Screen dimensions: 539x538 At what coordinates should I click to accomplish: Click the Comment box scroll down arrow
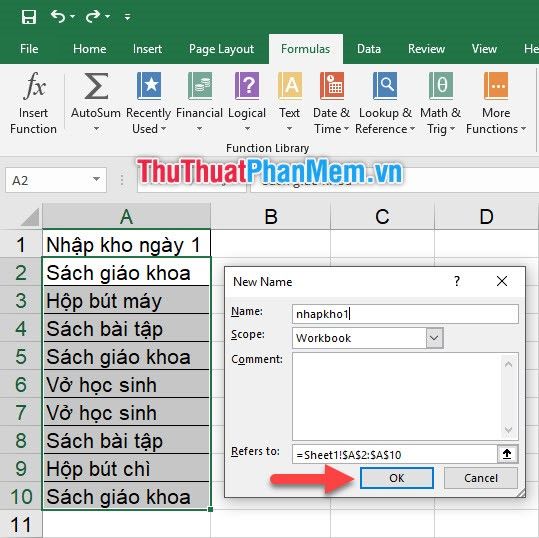(x=508, y=429)
